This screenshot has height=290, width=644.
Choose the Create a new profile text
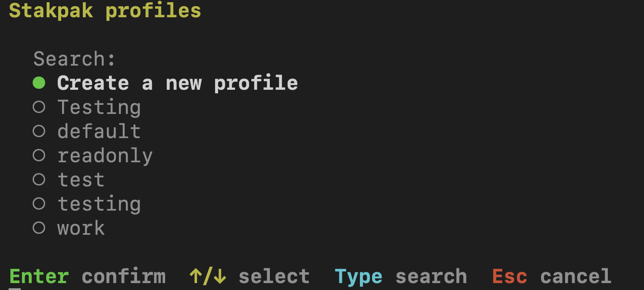(x=177, y=83)
